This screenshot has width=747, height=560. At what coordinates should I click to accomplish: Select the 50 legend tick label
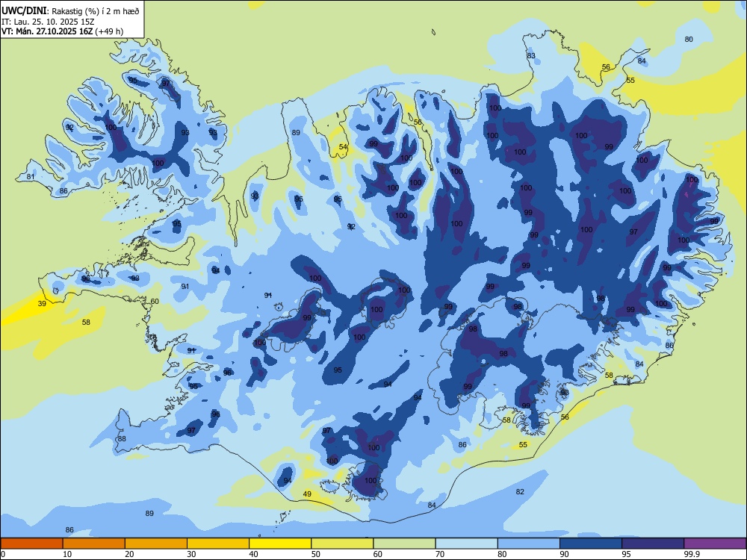(x=315, y=554)
